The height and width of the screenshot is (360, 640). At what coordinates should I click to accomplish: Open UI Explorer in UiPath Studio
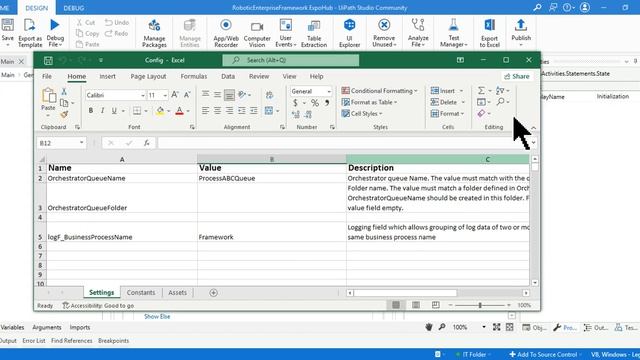point(349,33)
